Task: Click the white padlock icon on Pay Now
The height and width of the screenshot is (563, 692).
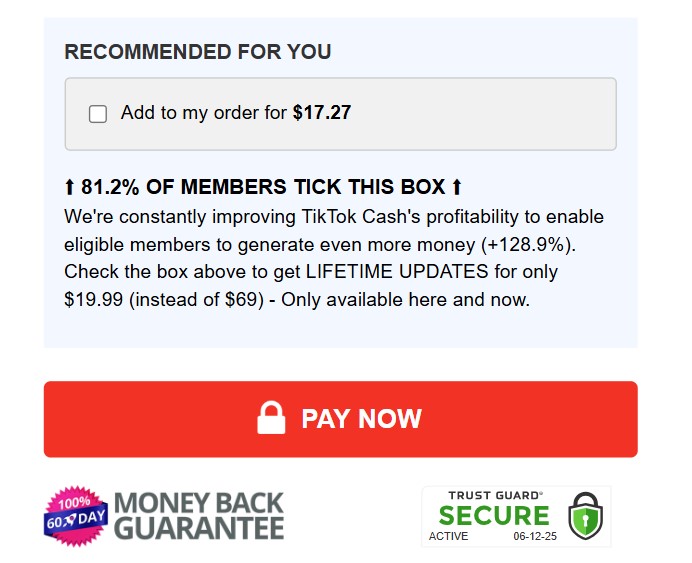Action: point(272,418)
